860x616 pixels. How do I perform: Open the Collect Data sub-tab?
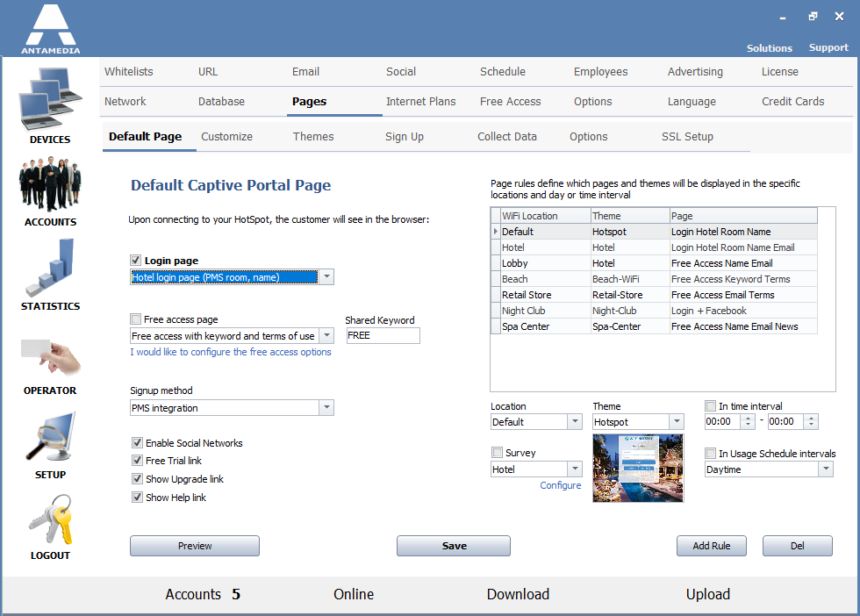coord(507,137)
